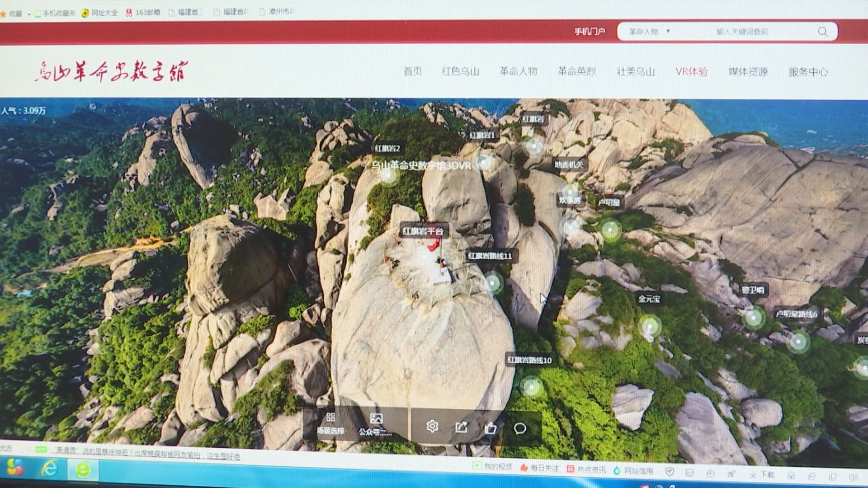This screenshot has height=488, width=868.
Task: Click the 手机门户 mobile portal link
Action: pos(589,31)
